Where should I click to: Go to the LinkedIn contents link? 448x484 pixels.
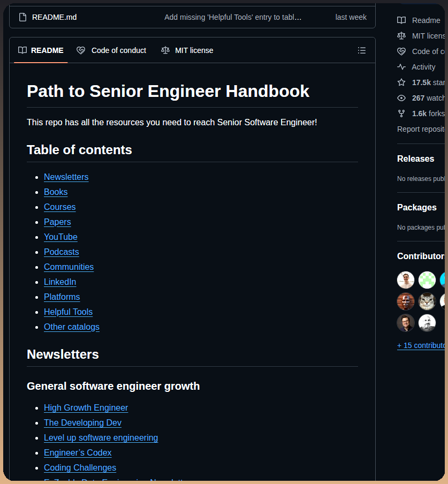click(60, 282)
